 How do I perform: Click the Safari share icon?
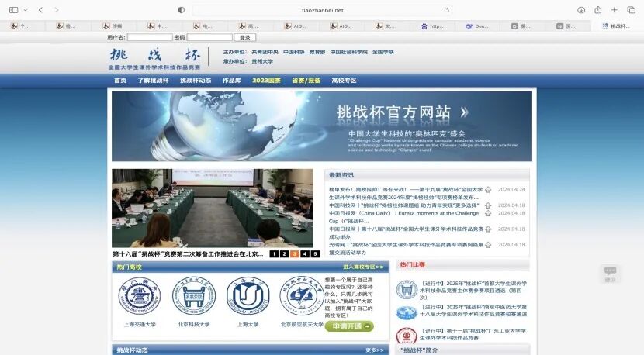[598, 10]
